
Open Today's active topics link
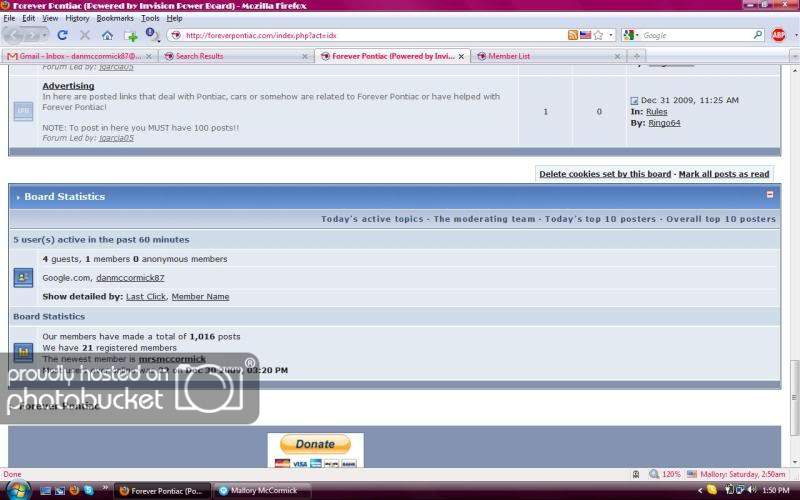372,219
